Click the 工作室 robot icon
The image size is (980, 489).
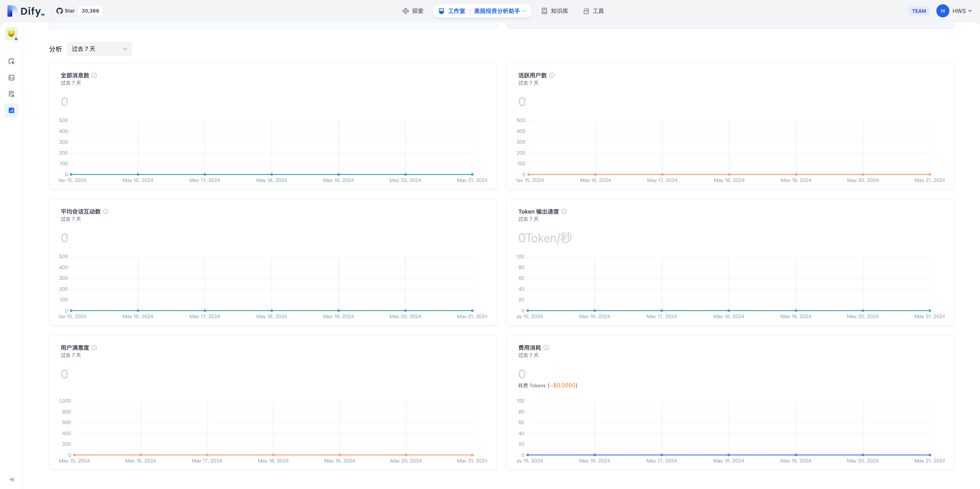(x=441, y=11)
